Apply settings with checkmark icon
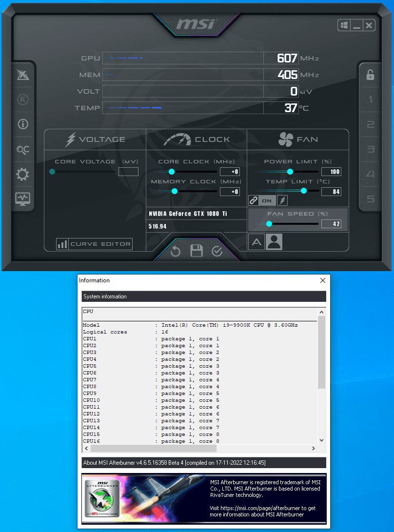This screenshot has width=394, height=532. (x=217, y=251)
